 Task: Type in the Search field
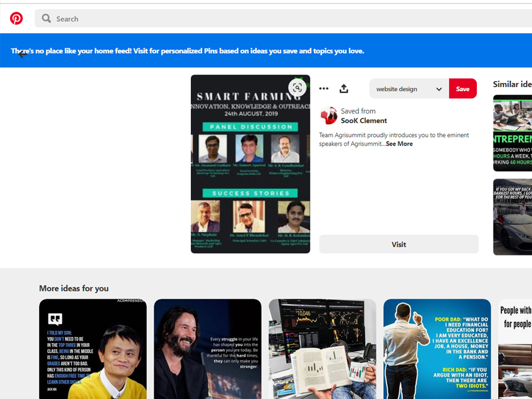tap(266, 19)
